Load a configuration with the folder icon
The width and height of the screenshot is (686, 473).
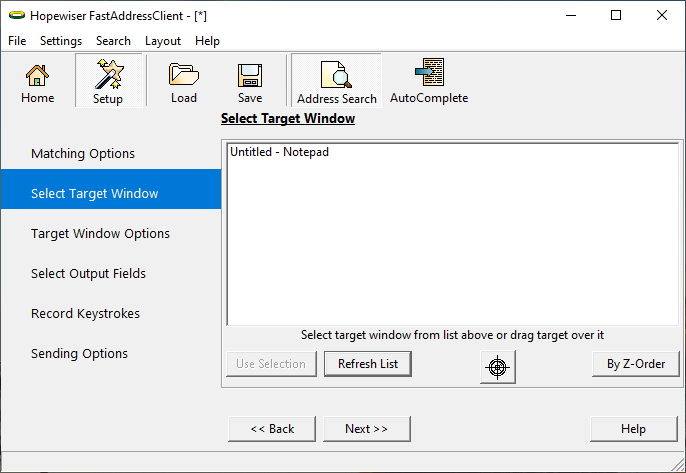click(x=184, y=83)
